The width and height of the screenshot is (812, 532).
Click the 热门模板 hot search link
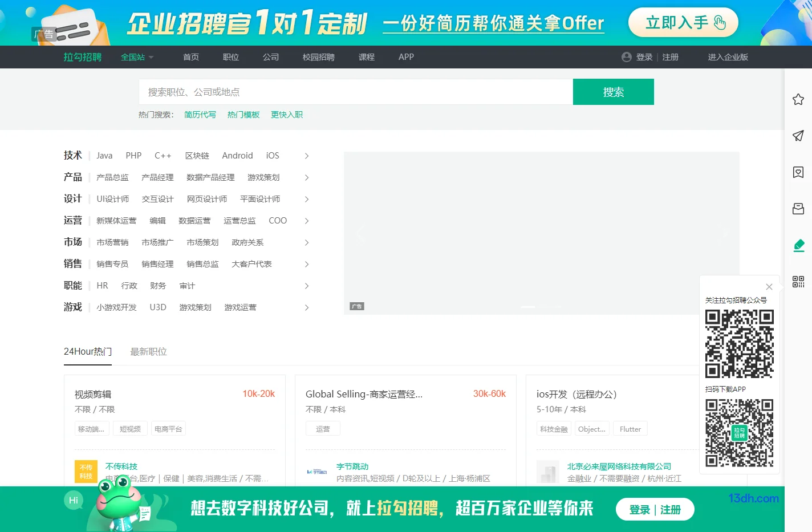coord(243,115)
